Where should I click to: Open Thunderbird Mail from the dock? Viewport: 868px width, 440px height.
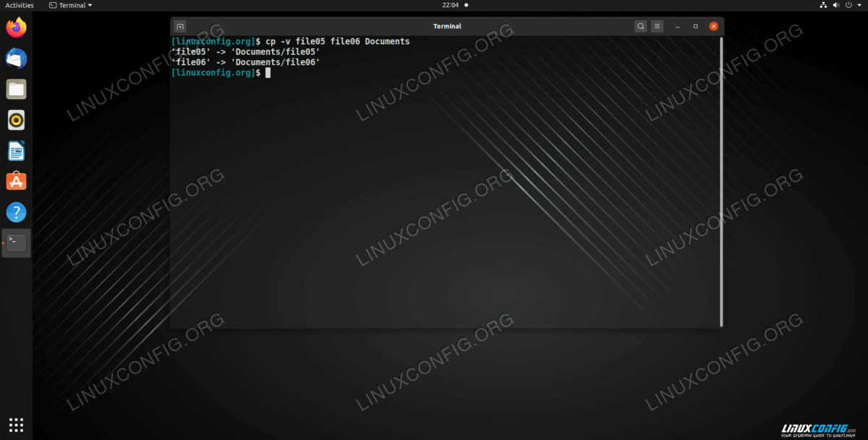[16, 59]
